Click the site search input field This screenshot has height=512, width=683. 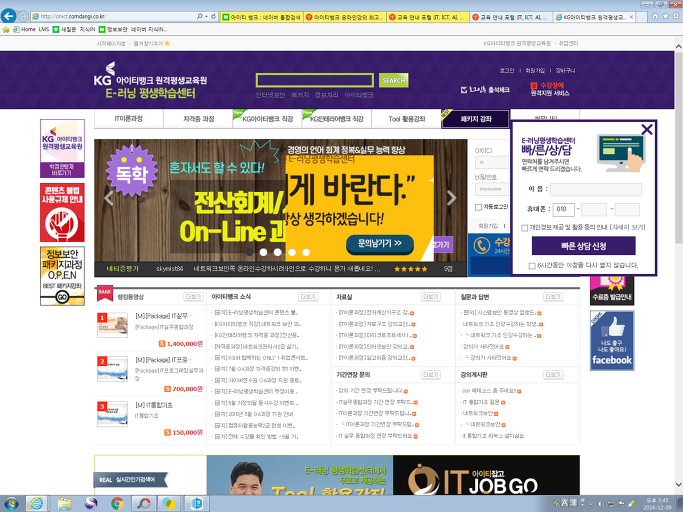tap(315, 81)
